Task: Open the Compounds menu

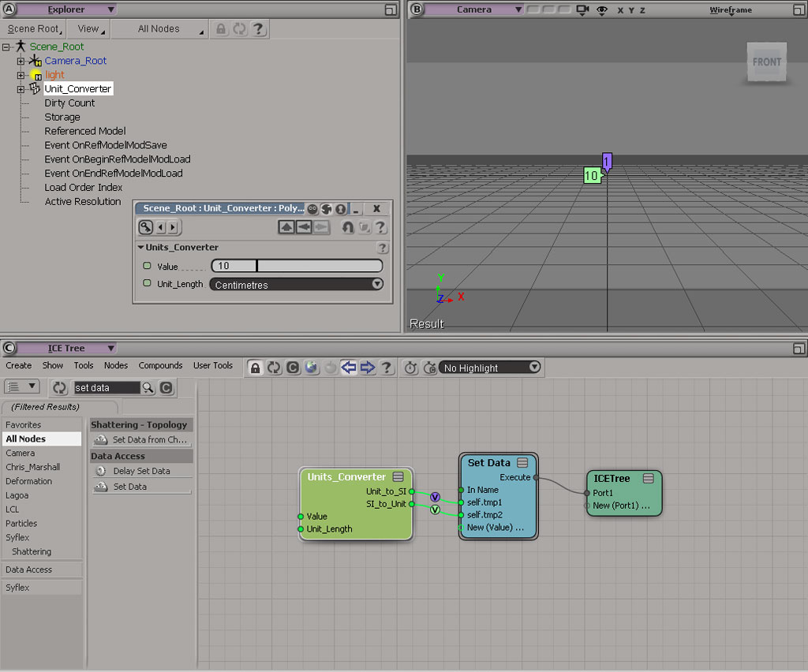Action: [160, 365]
